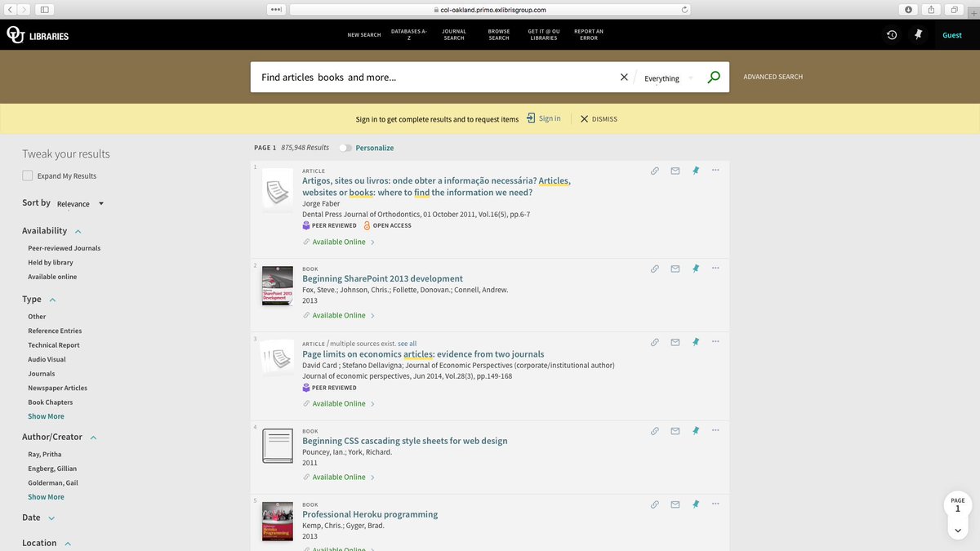This screenshot has height=551, width=980.
Task: Open Beginning SharePoint 2013 book cover thumbnail
Action: [278, 287]
